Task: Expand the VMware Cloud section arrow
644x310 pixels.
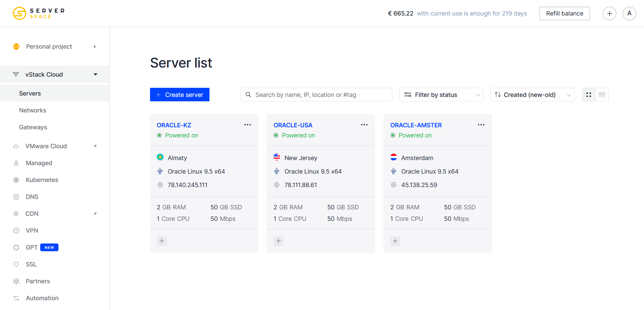Action: pos(95,146)
